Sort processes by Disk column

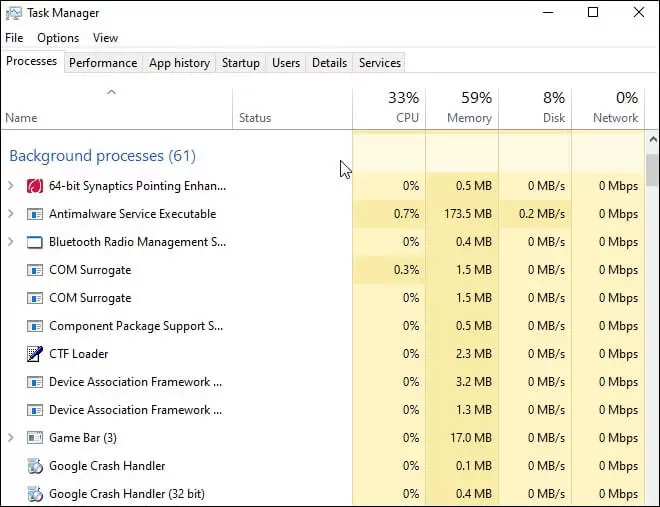click(535, 109)
